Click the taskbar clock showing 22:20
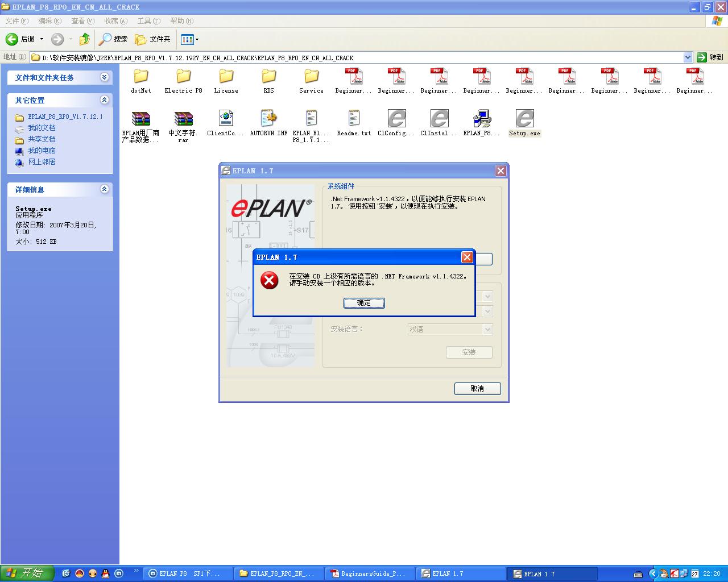 (x=712, y=574)
